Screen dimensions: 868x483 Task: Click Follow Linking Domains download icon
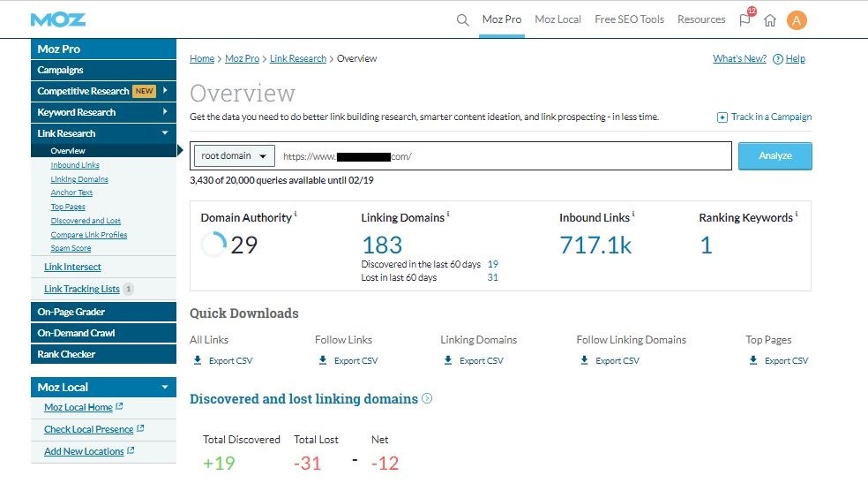[x=584, y=360]
